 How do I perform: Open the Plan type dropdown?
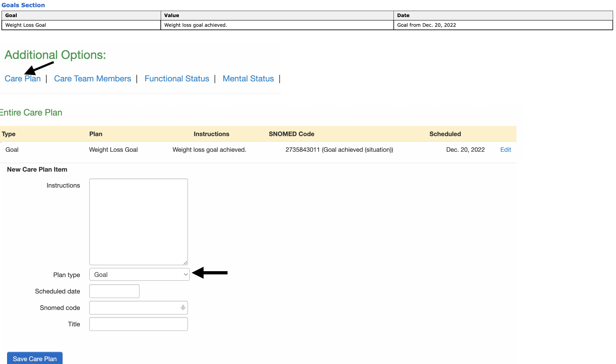point(139,274)
